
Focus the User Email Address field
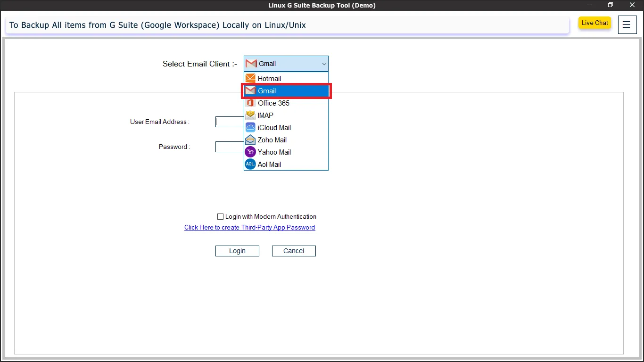[x=230, y=122]
